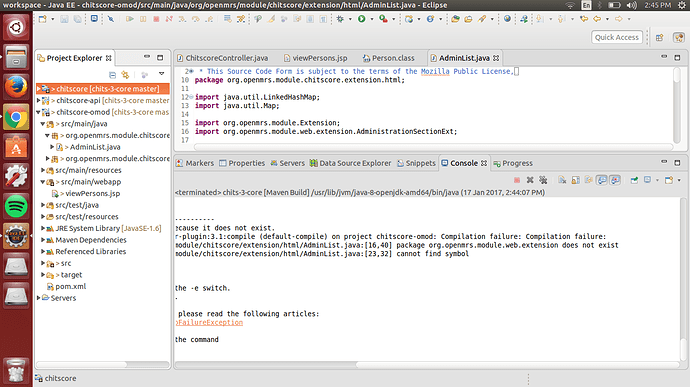This screenshot has height=387, width=690.
Task: Open the Project Explorer view menu
Action: coord(161,74)
